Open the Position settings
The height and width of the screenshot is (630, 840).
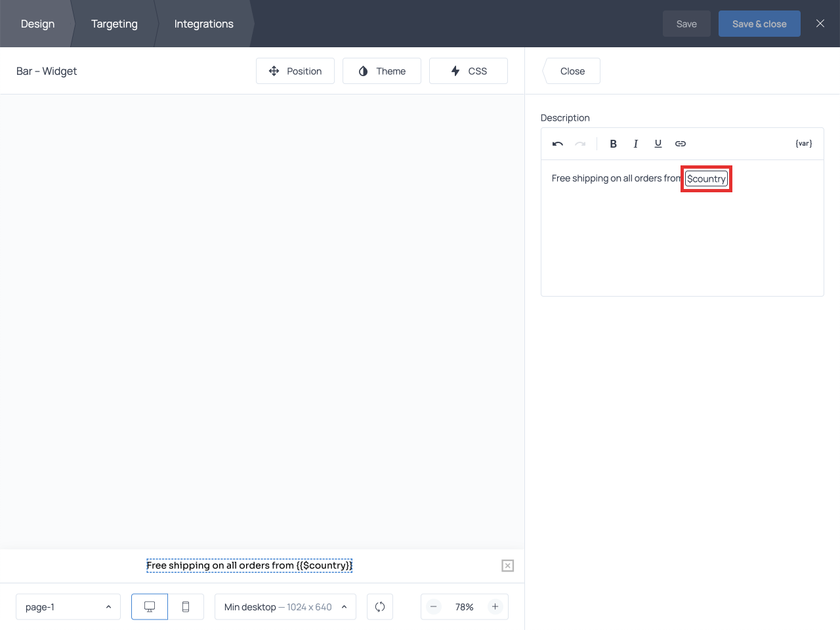(295, 71)
